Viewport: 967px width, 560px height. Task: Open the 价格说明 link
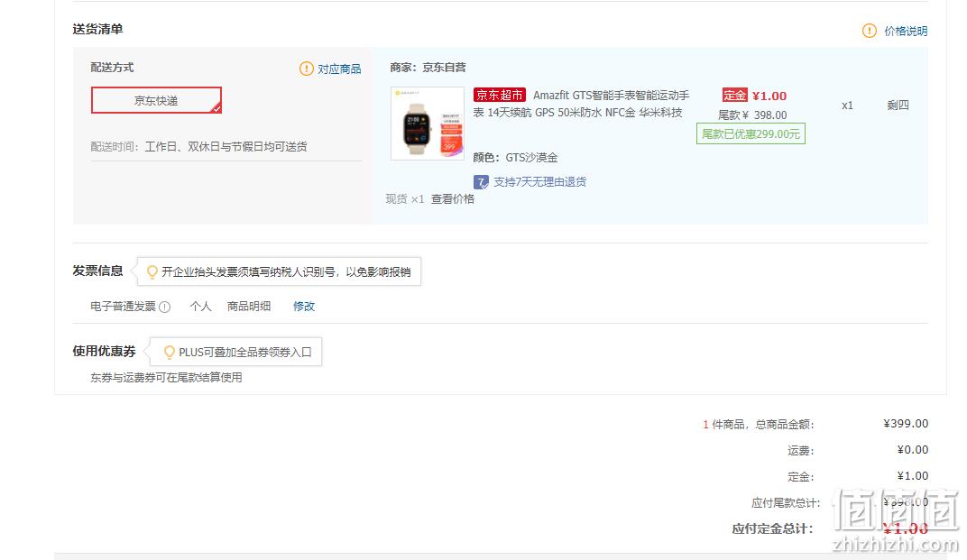tap(906, 31)
